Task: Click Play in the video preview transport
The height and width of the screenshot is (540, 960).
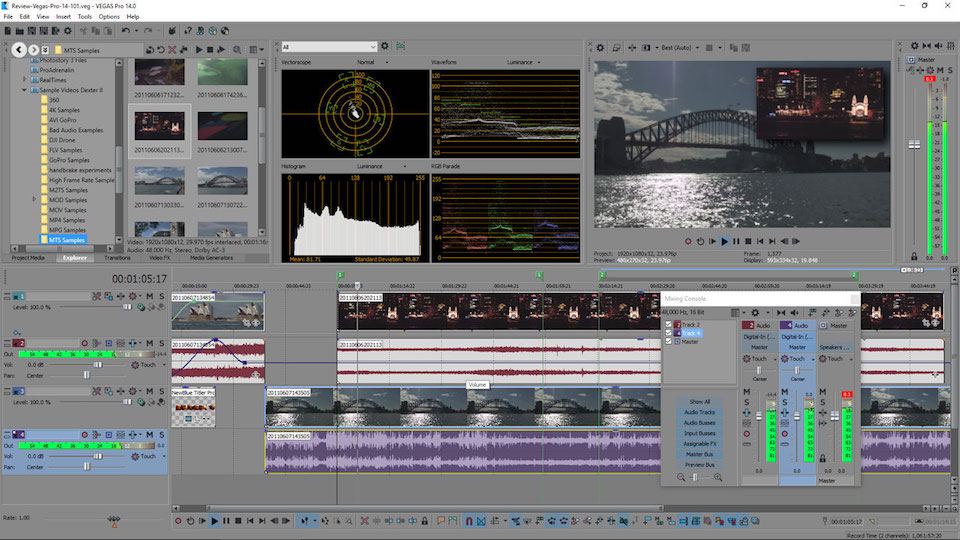Action: (724, 241)
